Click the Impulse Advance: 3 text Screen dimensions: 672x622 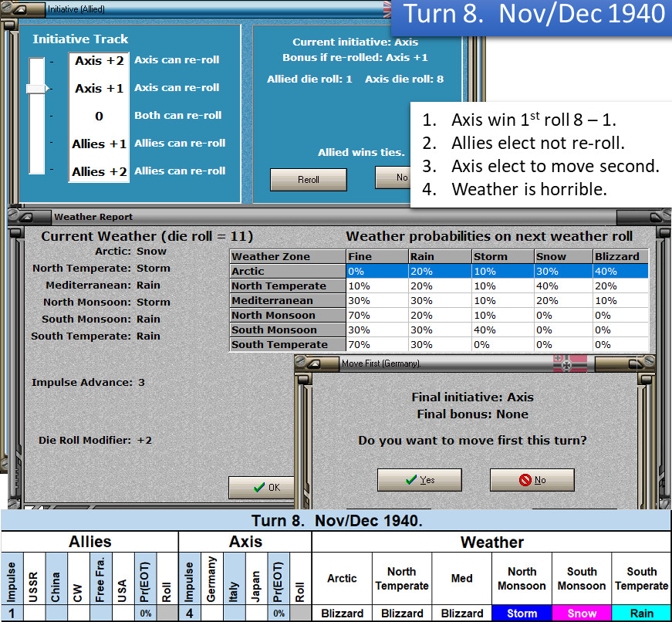(x=88, y=382)
